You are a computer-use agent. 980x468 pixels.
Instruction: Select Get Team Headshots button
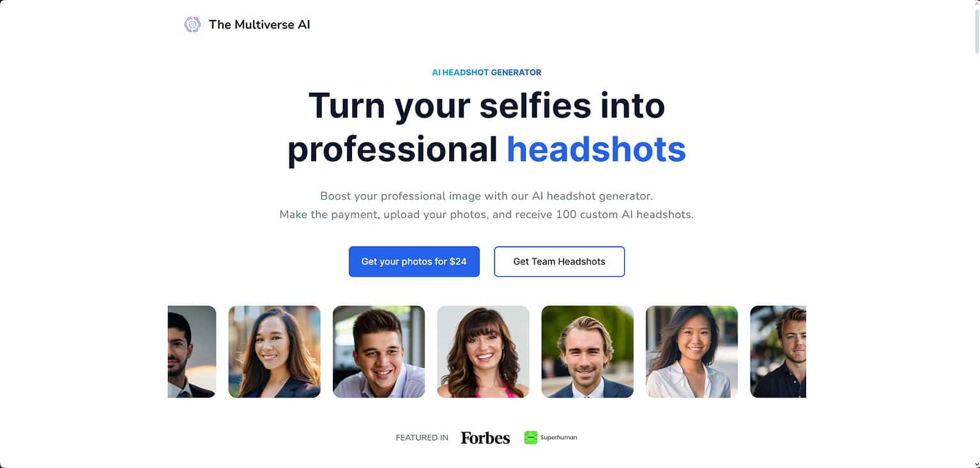(559, 261)
